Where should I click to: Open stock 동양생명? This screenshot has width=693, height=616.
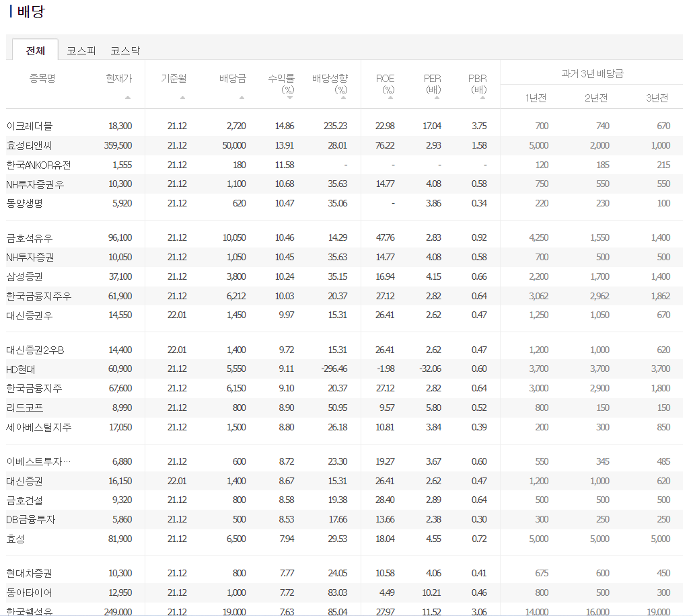(x=24, y=203)
